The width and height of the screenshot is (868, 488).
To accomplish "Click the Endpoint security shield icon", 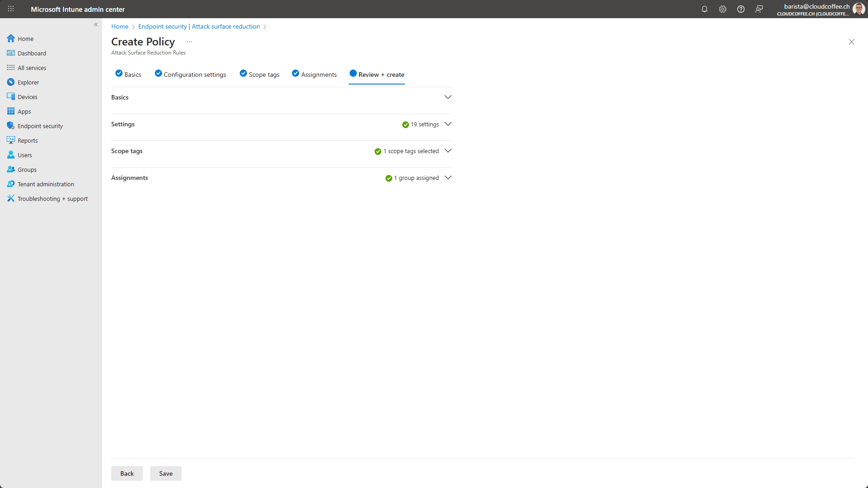I will coord(11,126).
